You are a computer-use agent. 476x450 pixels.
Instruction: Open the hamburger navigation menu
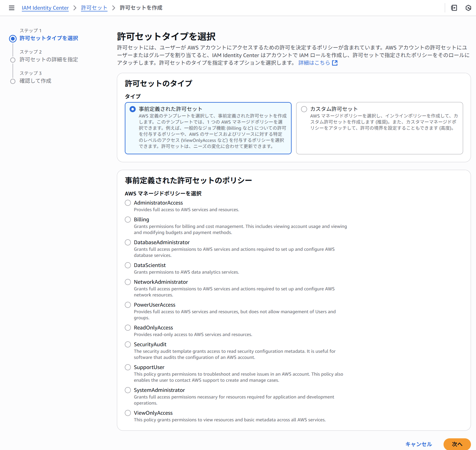(12, 8)
